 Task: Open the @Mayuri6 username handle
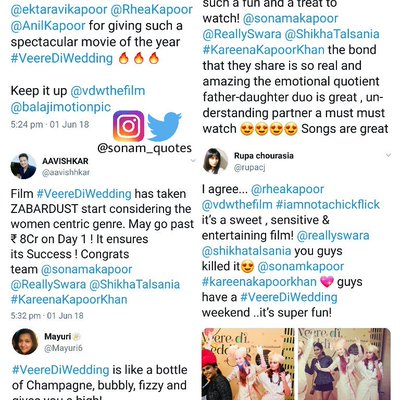click(x=63, y=348)
